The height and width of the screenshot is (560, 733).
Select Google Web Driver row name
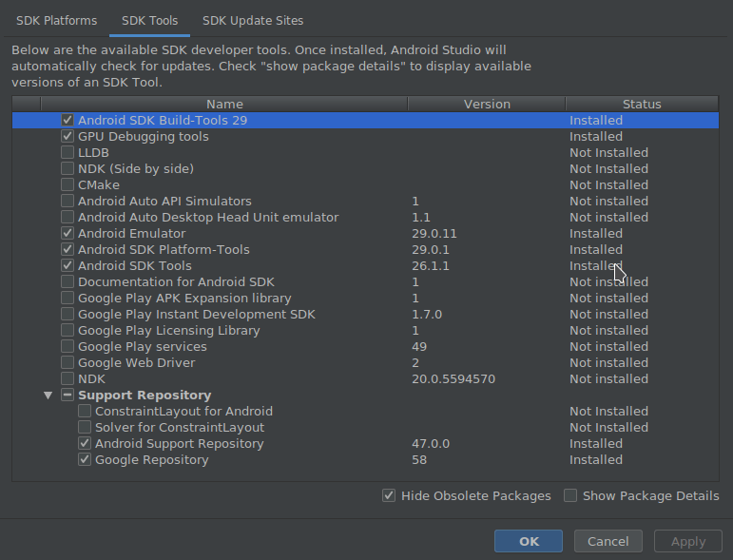137,362
